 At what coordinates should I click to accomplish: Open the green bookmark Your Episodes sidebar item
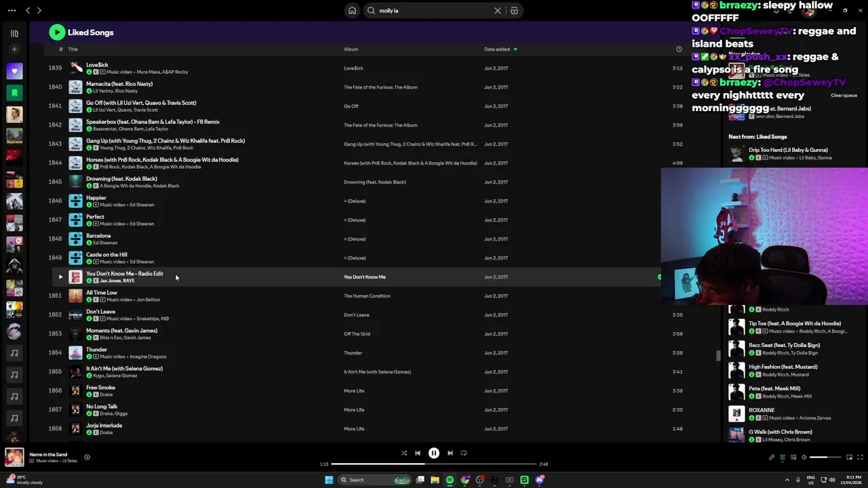point(14,92)
